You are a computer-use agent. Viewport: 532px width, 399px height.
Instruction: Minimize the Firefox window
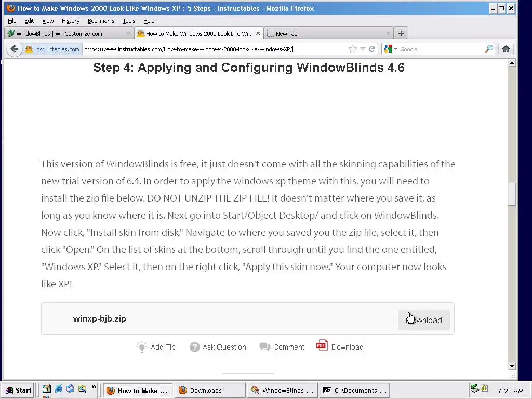tap(493, 8)
